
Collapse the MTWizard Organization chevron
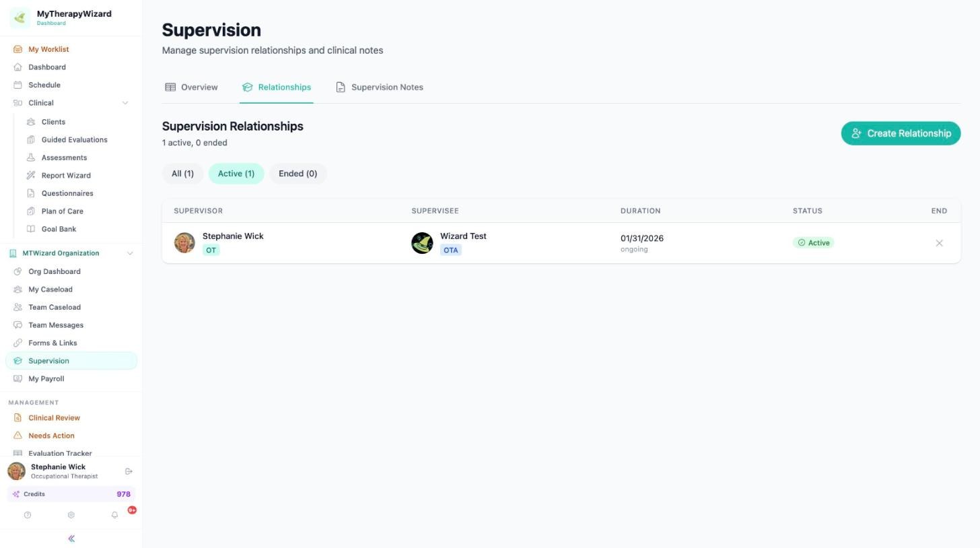click(x=130, y=253)
